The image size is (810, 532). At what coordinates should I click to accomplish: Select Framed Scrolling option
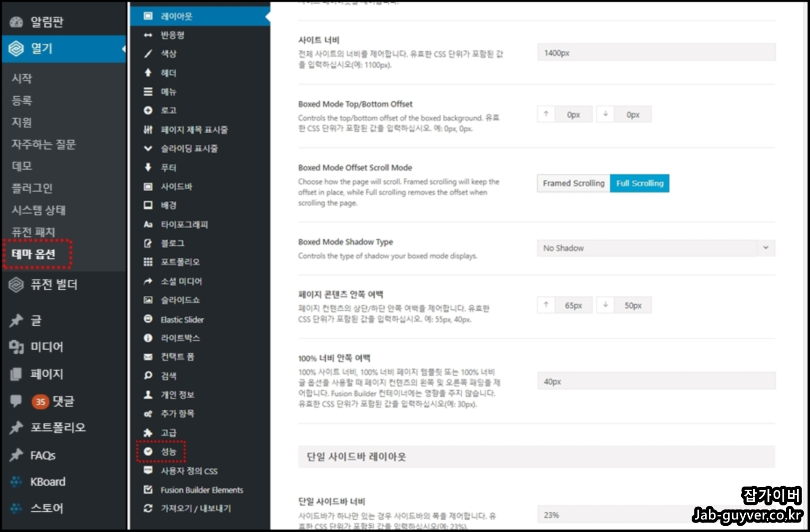click(x=573, y=183)
